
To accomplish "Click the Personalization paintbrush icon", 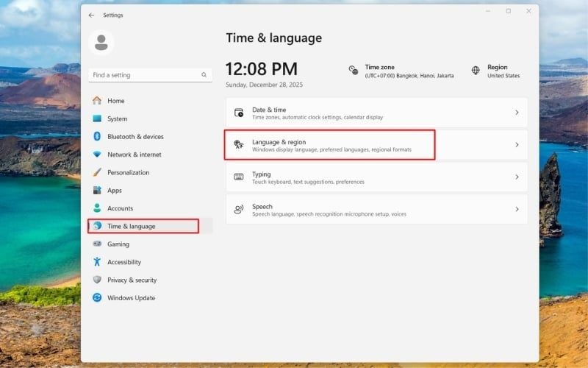I will (x=97, y=172).
